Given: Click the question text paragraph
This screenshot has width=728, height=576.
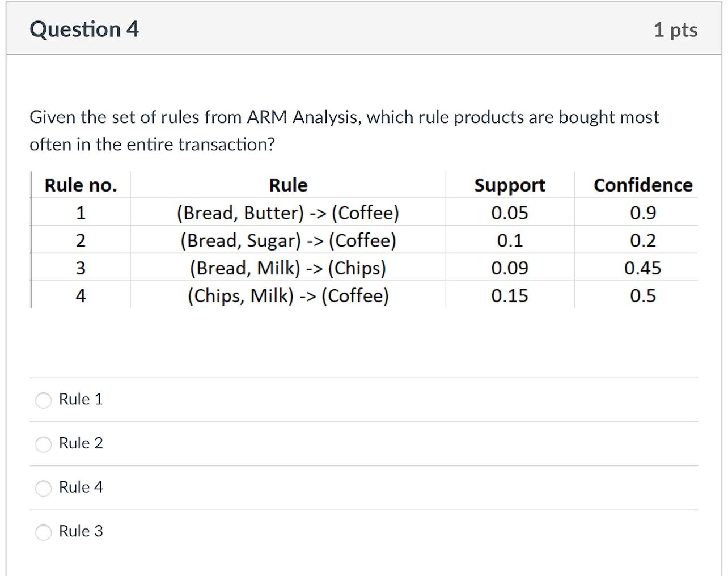Looking at the screenshot, I should [x=344, y=130].
